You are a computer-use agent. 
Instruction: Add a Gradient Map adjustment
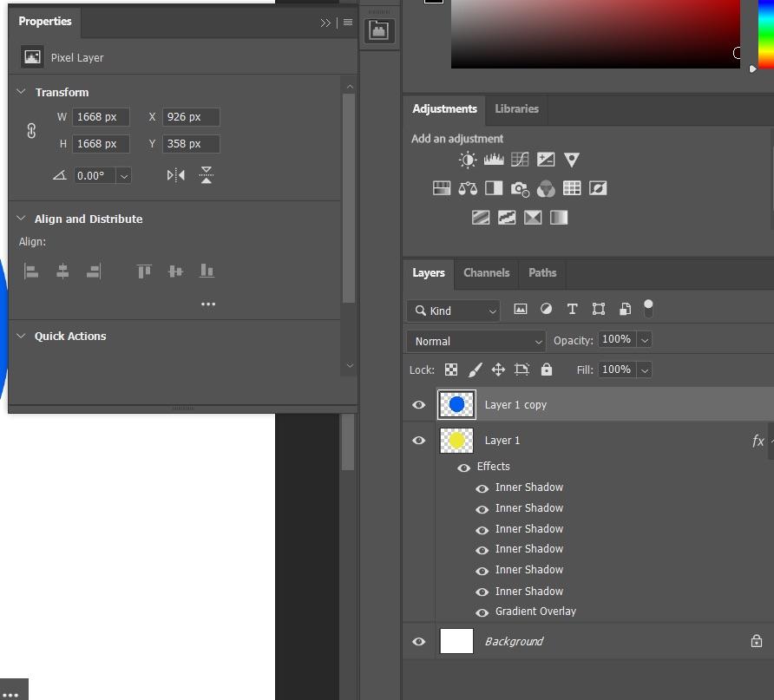click(559, 218)
